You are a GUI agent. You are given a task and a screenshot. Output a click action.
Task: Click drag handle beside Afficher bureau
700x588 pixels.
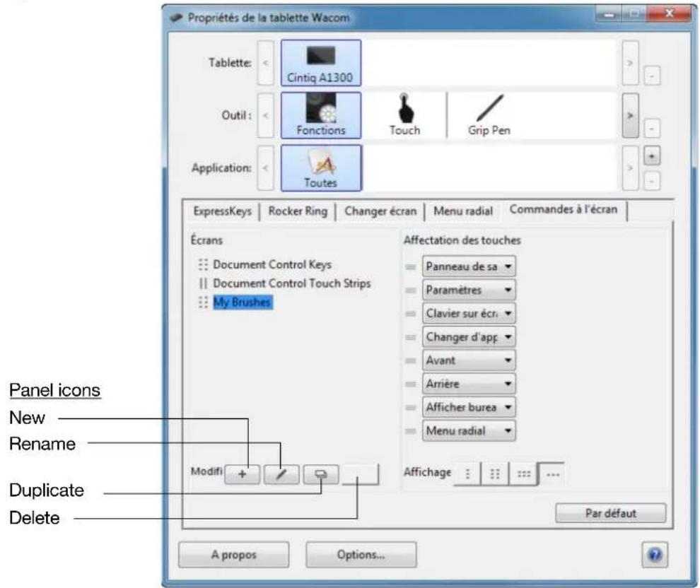tap(410, 407)
